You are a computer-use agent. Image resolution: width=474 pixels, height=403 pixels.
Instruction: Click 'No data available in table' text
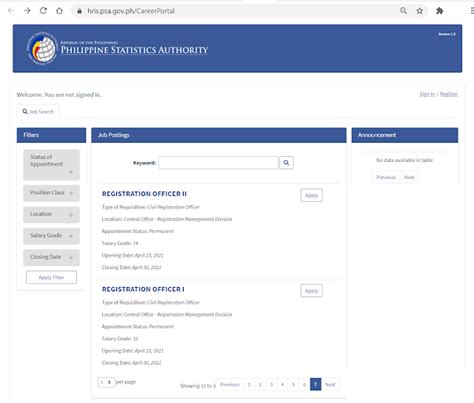(404, 160)
